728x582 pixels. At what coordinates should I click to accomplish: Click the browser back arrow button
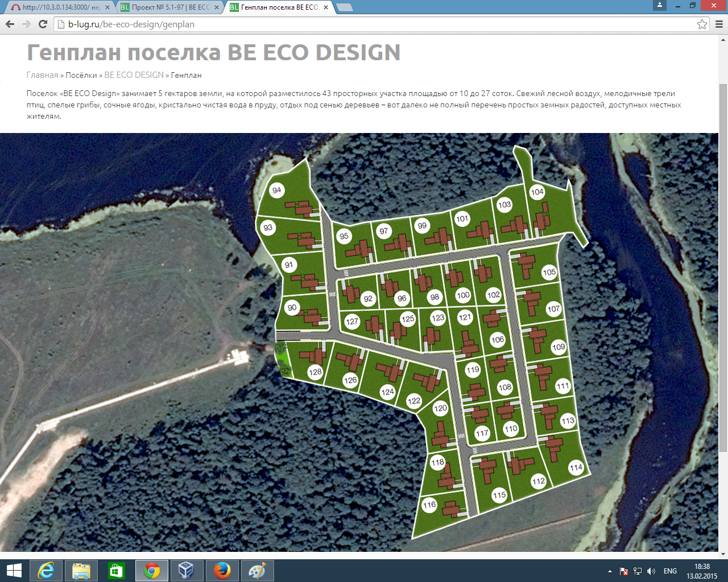(x=10, y=24)
